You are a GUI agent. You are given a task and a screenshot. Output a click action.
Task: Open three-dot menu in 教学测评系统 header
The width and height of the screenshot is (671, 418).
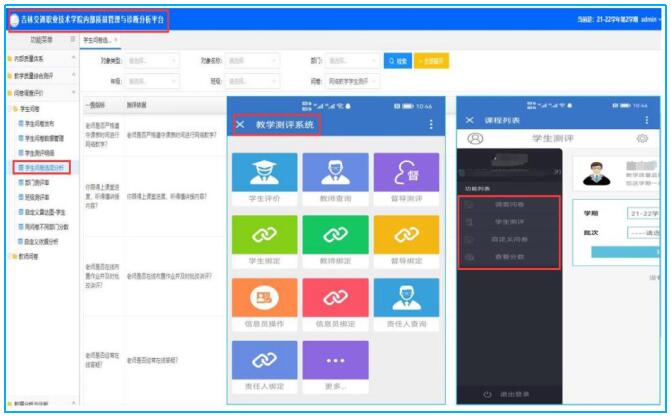431,125
